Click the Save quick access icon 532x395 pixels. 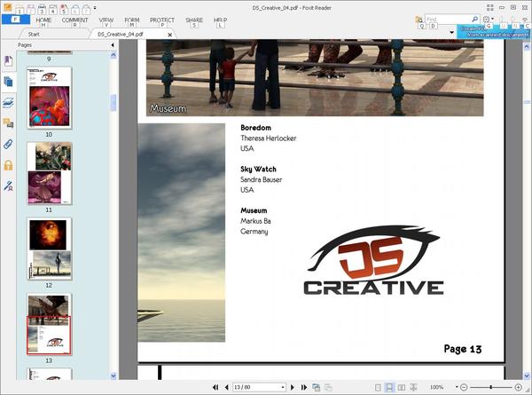click(x=30, y=9)
